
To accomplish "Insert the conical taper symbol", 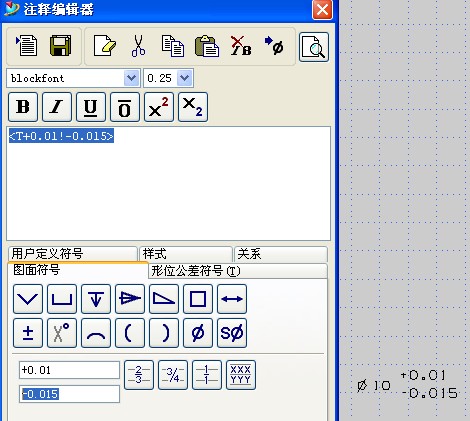I will point(130,299).
